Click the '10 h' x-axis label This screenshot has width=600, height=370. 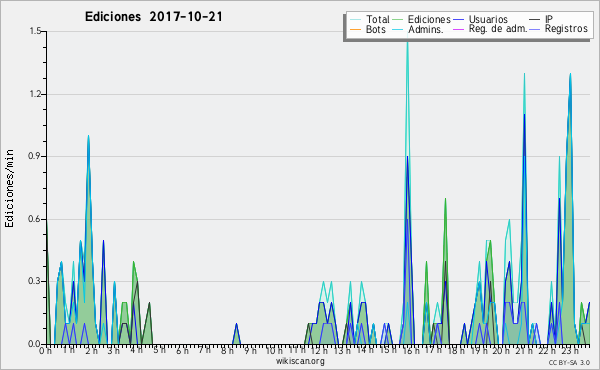pyautogui.click(x=274, y=350)
